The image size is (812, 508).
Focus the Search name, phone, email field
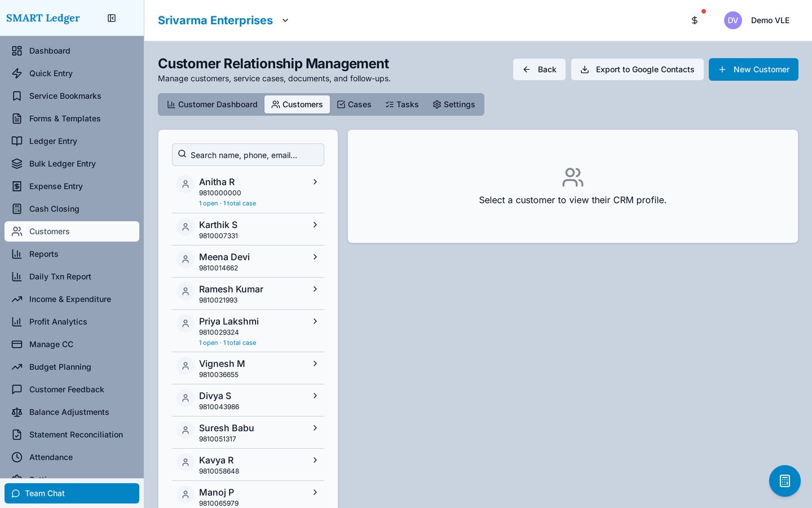point(248,155)
